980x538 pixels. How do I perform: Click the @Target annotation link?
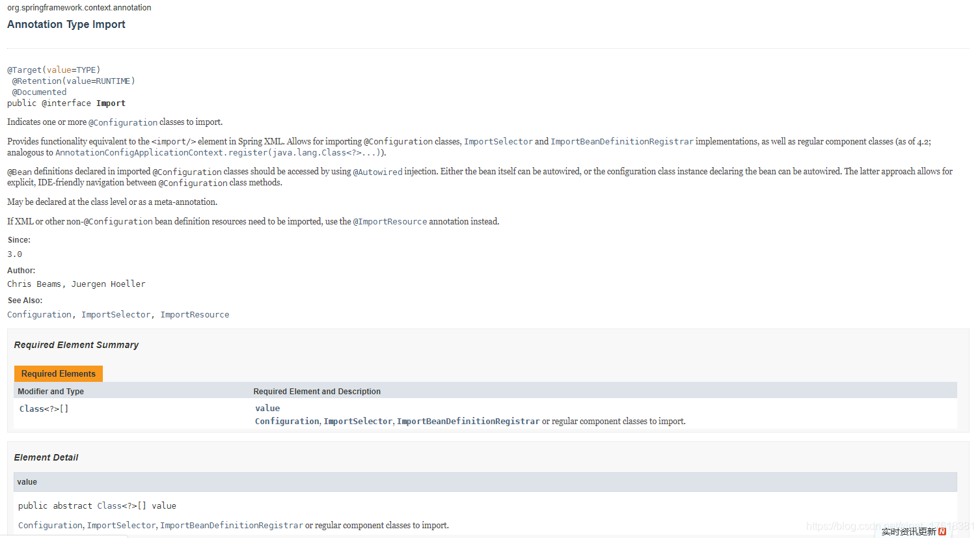click(x=24, y=70)
